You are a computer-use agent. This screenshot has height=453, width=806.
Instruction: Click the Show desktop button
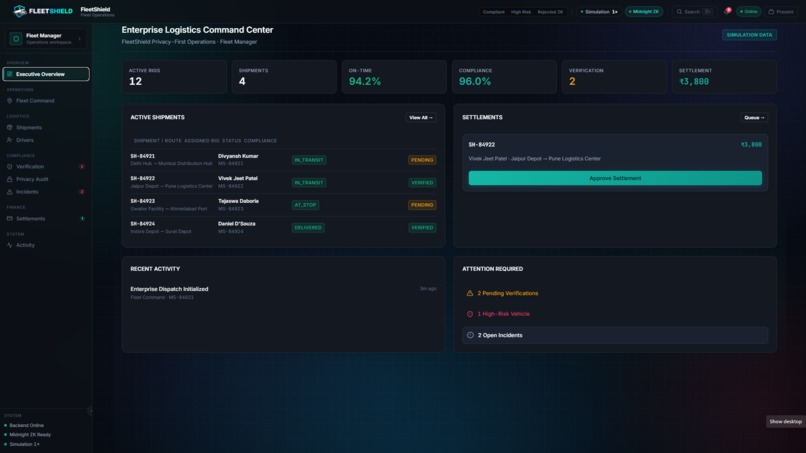pyautogui.click(x=785, y=422)
